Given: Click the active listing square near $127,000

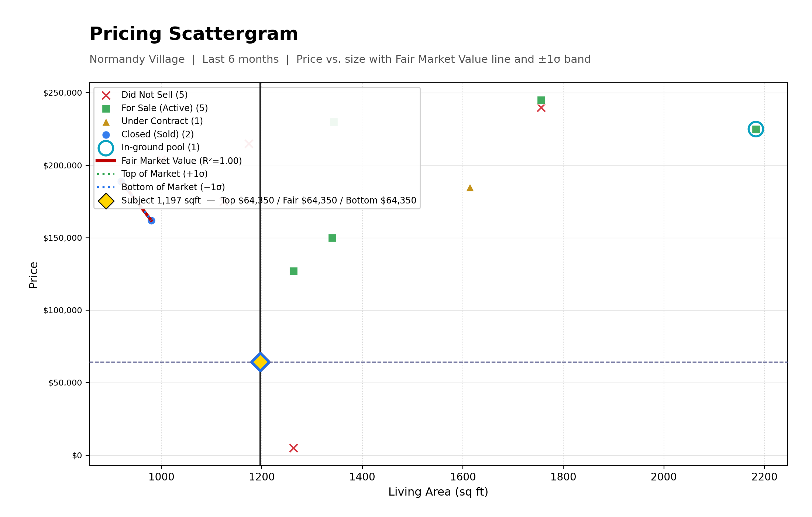Looking at the screenshot, I should [293, 271].
